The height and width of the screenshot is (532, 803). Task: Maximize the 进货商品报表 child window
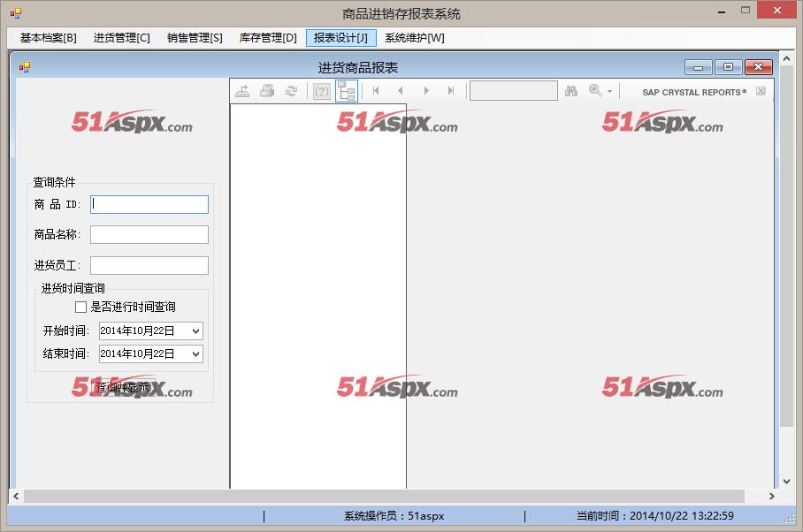728,67
